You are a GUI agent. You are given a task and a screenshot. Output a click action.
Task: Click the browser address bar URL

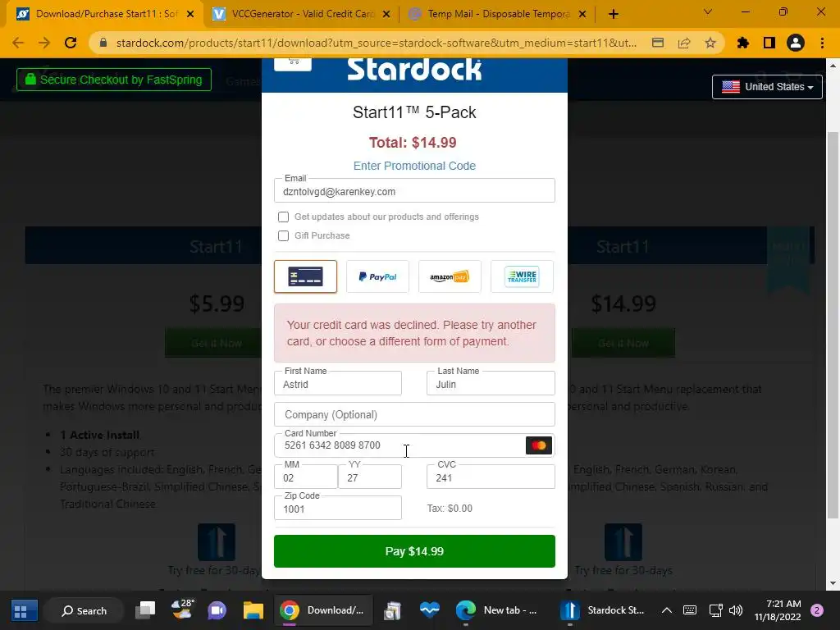(x=376, y=43)
